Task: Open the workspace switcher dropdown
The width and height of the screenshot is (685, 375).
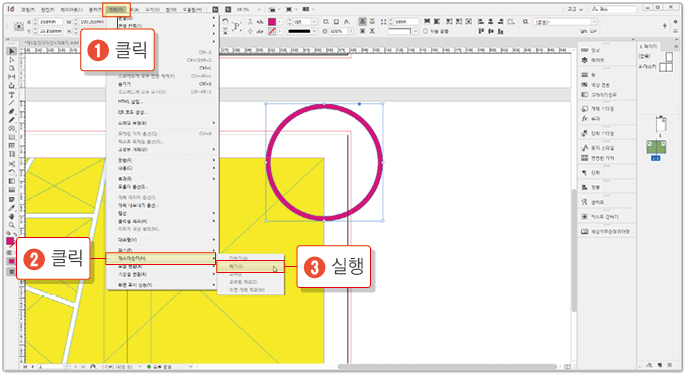Action: [575, 9]
